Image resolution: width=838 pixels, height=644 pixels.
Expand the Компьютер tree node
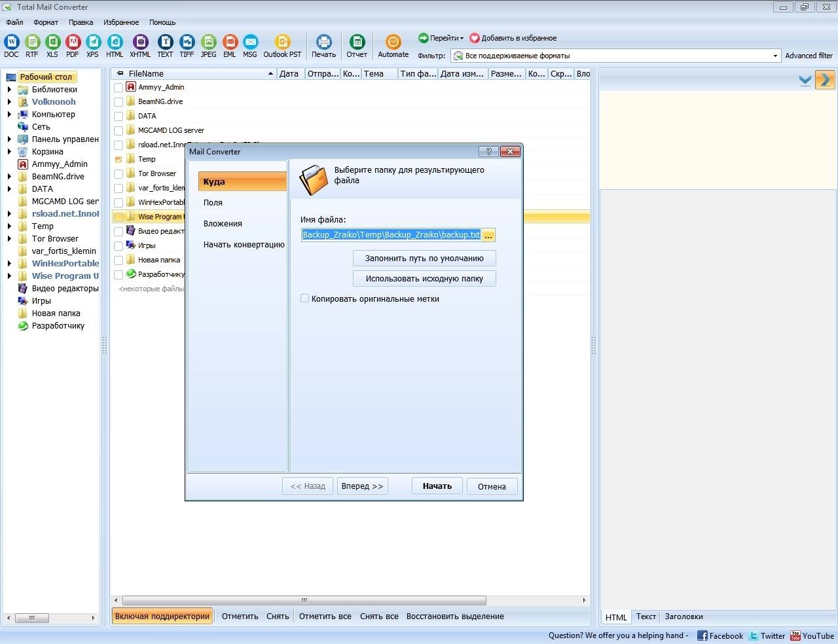tap(9, 115)
